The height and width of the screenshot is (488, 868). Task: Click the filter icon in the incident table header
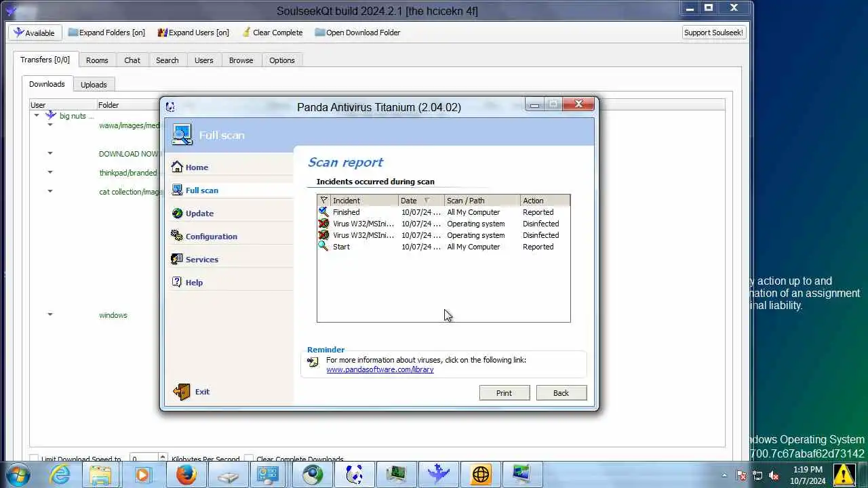pyautogui.click(x=323, y=201)
